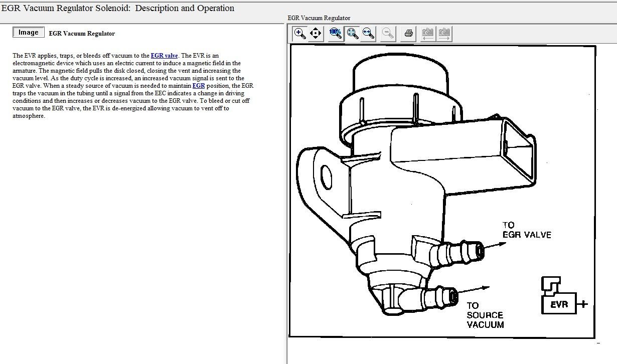Click the zoom out magnifier icon
This screenshot has height=364, width=617.
[388, 34]
